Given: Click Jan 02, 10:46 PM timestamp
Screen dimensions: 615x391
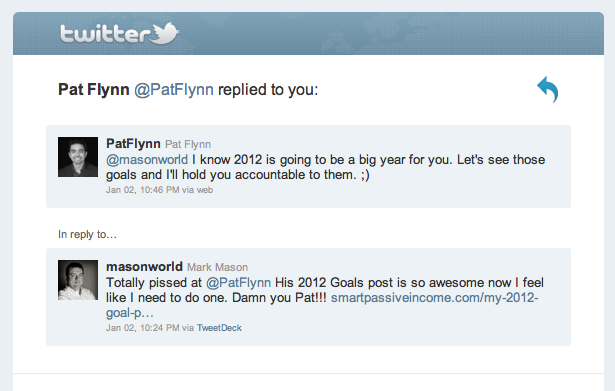Looking at the screenshot, I should [142, 190].
